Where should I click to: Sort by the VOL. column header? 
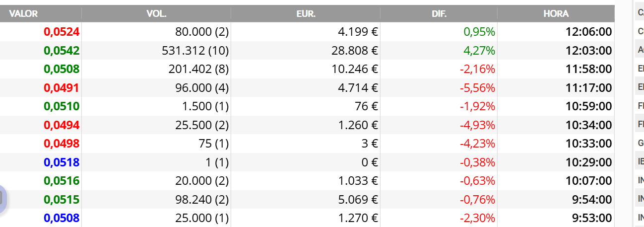click(x=156, y=14)
